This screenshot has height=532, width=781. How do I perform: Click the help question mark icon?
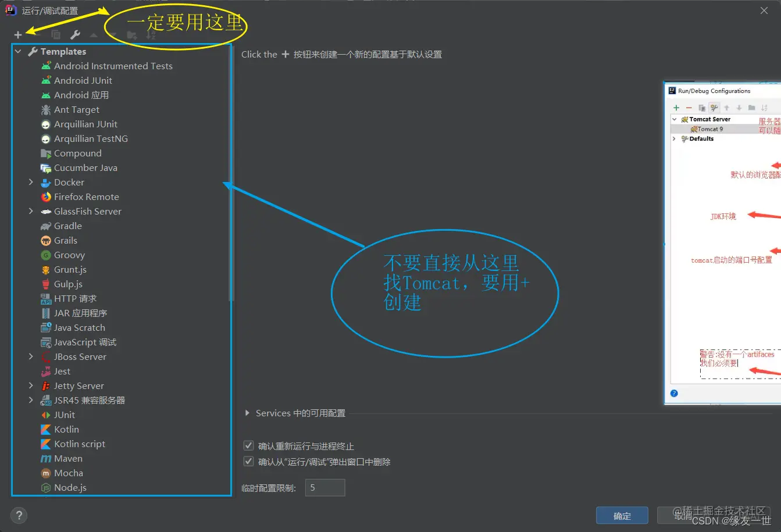tap(19, 516)
